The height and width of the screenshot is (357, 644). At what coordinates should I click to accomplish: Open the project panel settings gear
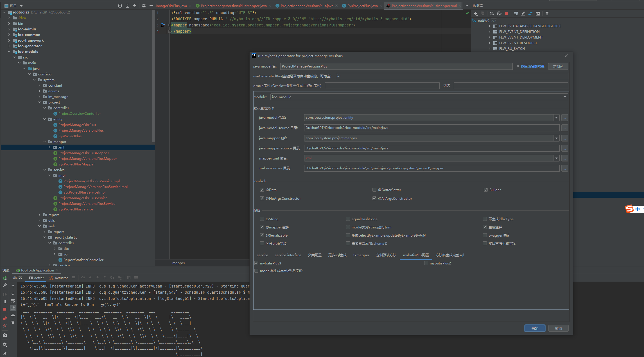tap(144, 6)
